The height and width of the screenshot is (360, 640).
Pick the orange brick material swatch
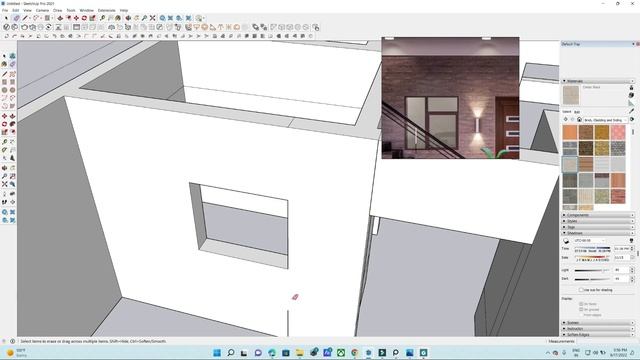[570, 132]
